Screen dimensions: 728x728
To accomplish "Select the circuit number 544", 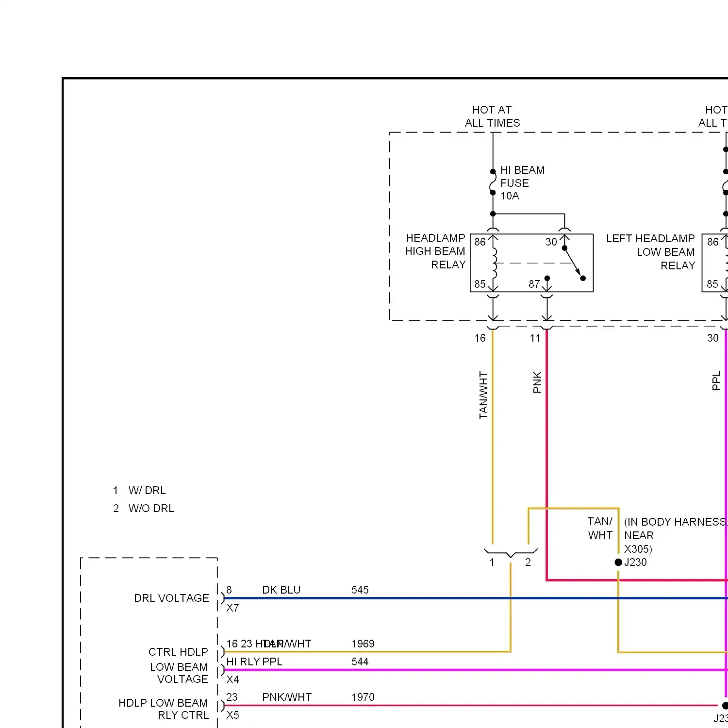I will pyautogui.click(x=360, y=662).
